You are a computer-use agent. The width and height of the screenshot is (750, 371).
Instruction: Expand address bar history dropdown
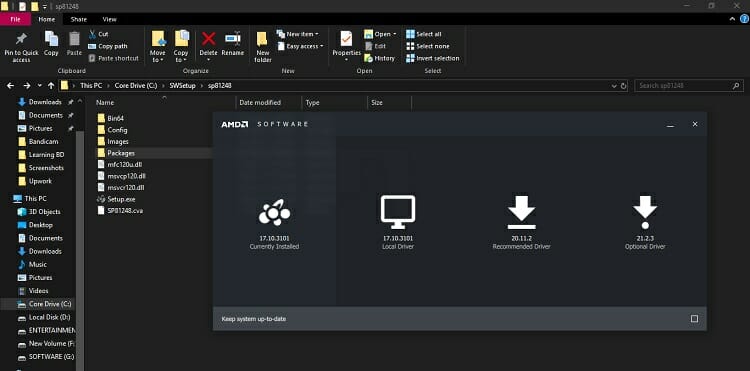click(614, 86)
